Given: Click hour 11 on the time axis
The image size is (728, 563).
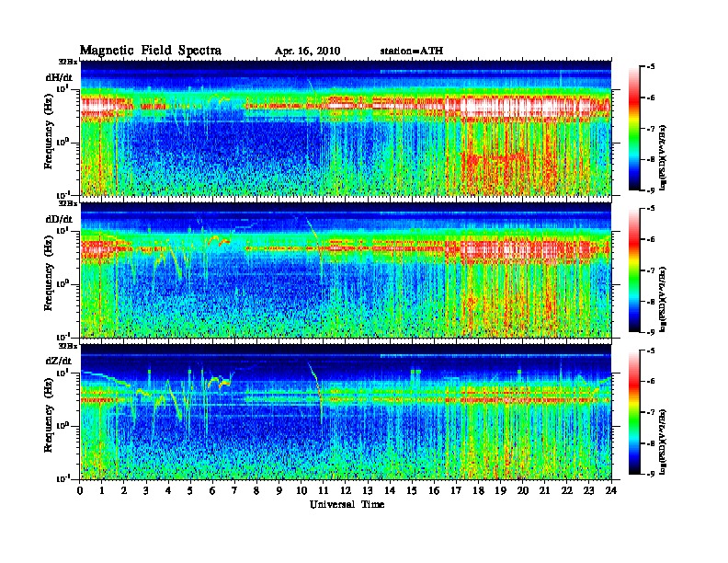Looking at the screenshot, I should tap(324, 491).
